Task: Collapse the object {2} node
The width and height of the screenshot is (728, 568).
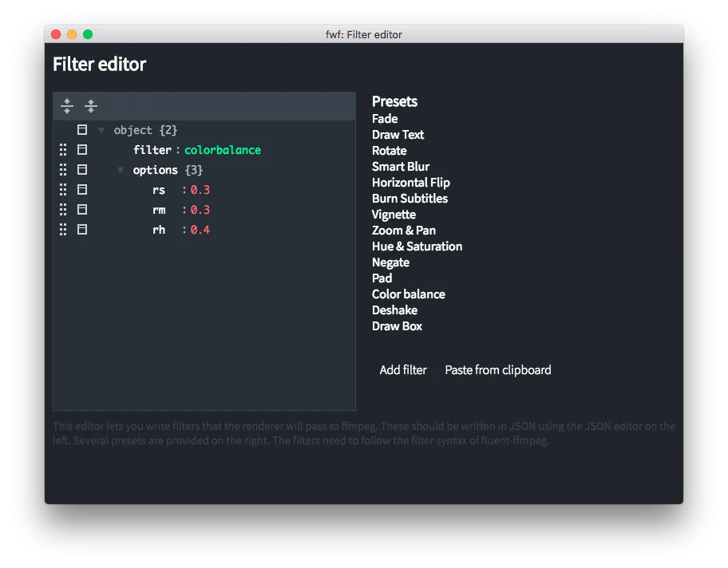Action: 101,130
